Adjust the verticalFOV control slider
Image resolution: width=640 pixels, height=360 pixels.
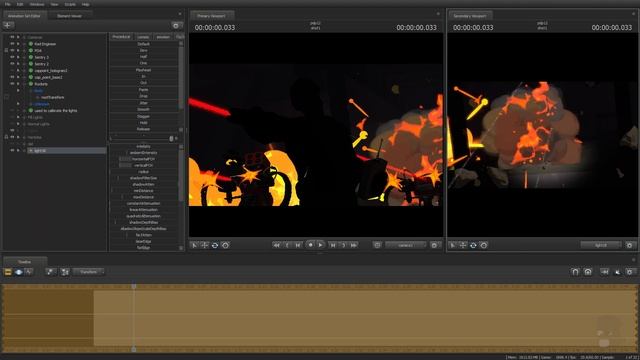(x=144, y=165)
